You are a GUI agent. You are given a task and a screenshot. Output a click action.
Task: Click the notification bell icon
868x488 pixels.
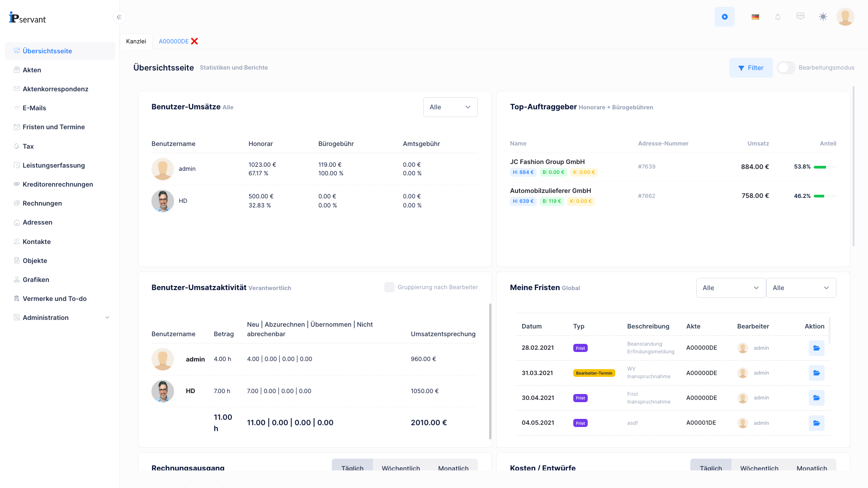pos(778,17)
